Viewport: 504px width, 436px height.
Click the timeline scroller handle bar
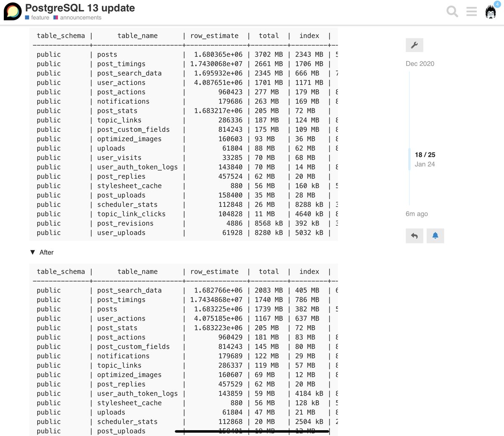click(409, 159)
